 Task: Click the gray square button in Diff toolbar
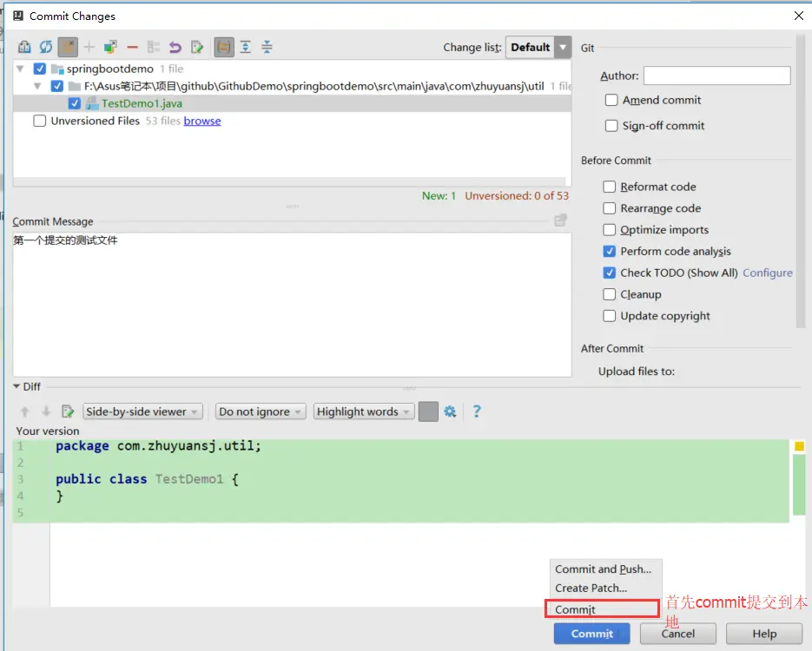[428, 411]
